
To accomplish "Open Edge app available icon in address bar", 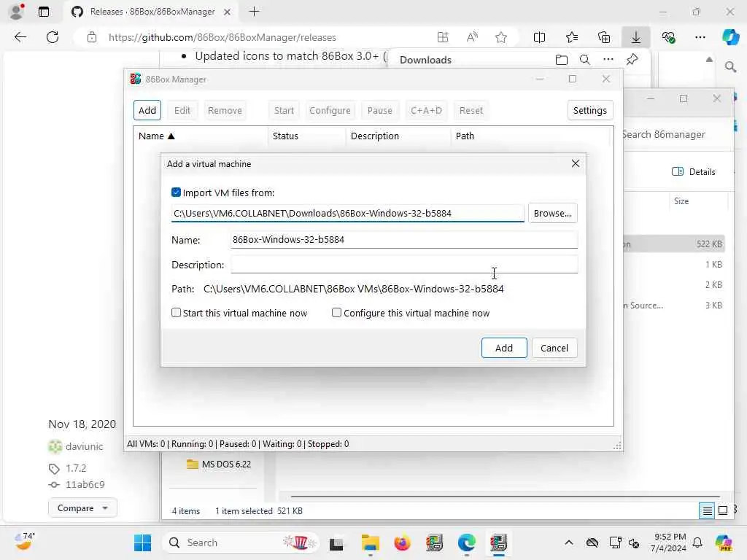I will [443, 37].
